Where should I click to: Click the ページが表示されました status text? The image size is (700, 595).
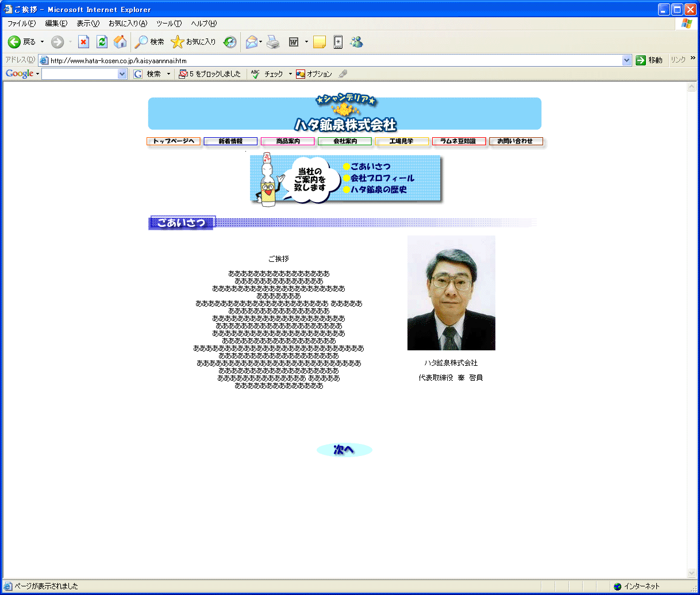(x=47, y=586)
